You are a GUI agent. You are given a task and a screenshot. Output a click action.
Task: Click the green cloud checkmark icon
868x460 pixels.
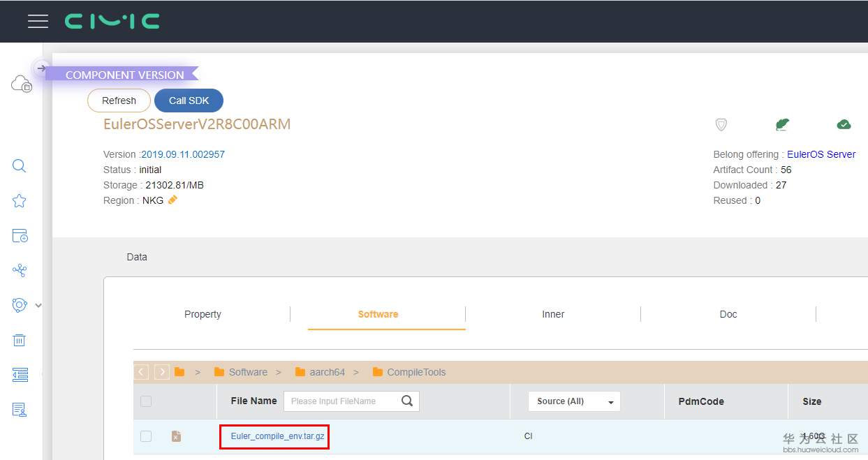(844, 124)
